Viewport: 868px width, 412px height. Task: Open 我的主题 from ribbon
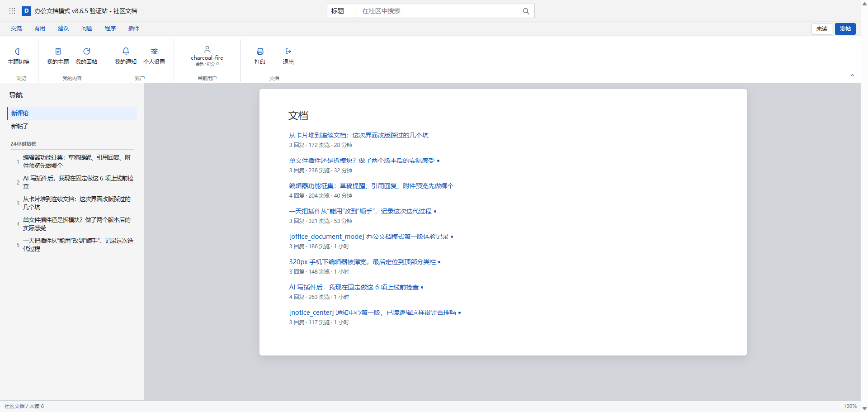pyautogui.click(x=58, y=57)
